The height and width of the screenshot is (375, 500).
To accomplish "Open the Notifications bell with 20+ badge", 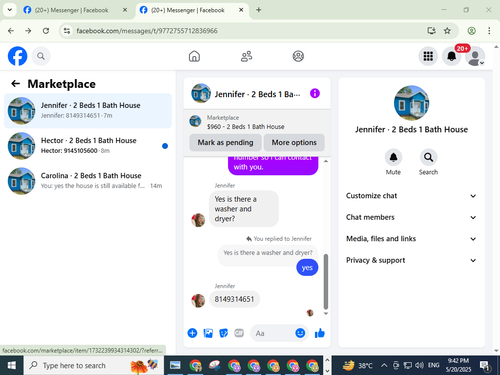I will click(452, 56).
